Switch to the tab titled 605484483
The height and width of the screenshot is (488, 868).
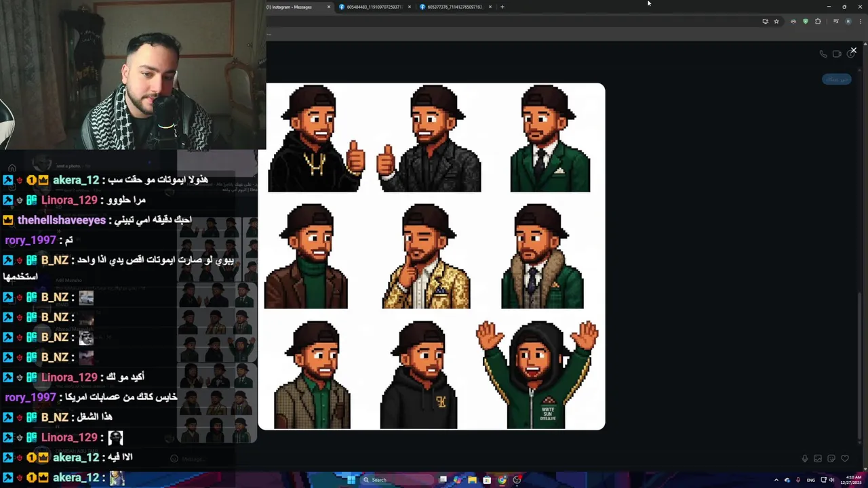coord(374,7)
